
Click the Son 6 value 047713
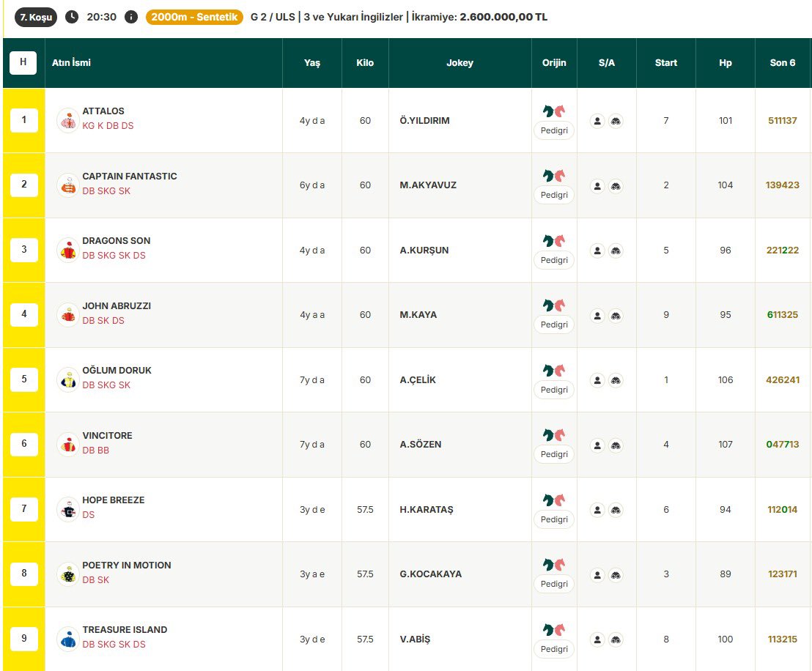(x=783, y=444)
